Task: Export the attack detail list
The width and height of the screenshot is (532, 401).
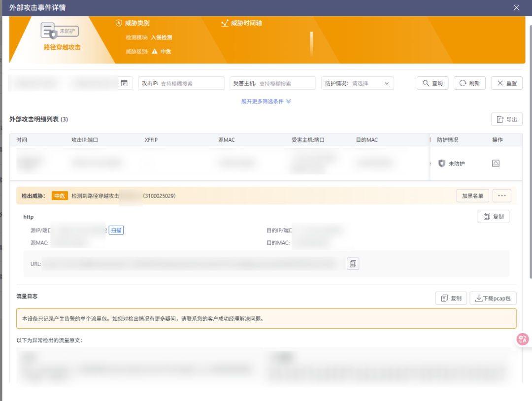Action: (x=506, y=119)
